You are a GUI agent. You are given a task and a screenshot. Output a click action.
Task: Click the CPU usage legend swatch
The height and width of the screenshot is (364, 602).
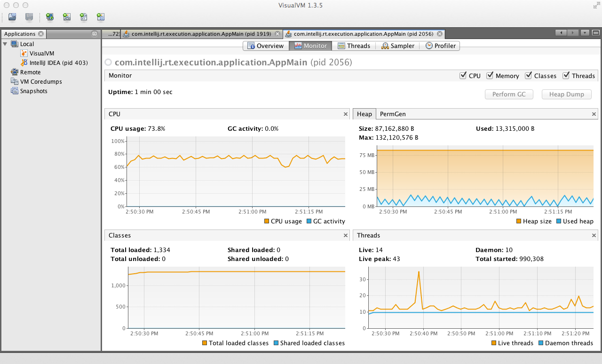click(x=267, y=221)
